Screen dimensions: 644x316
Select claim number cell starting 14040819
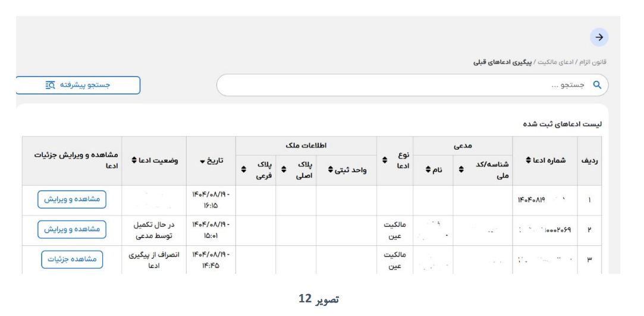(x=545, y=201)
